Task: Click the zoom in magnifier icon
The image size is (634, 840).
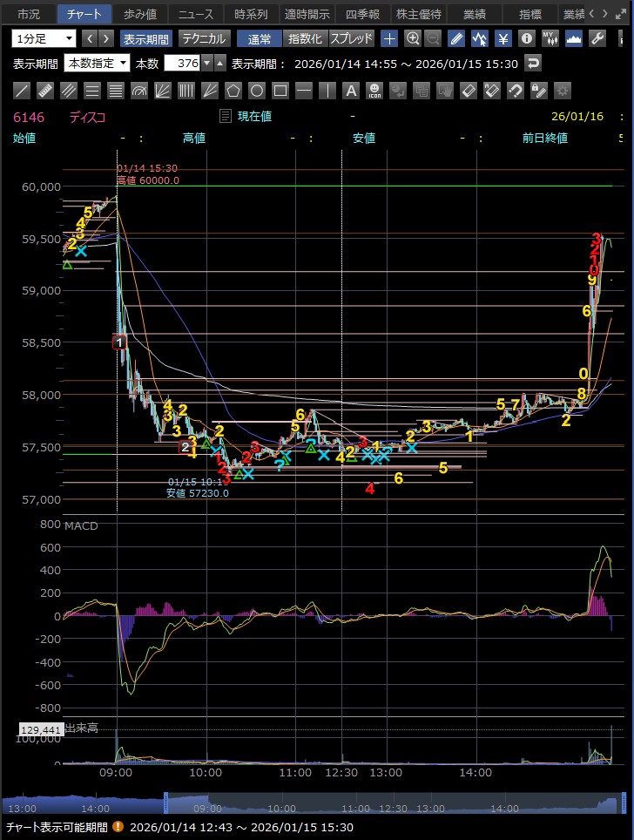Action: pos(413,38)
